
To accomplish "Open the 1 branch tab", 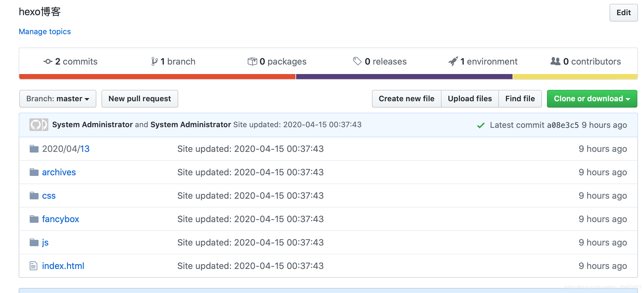I will (x=173, y=61).
